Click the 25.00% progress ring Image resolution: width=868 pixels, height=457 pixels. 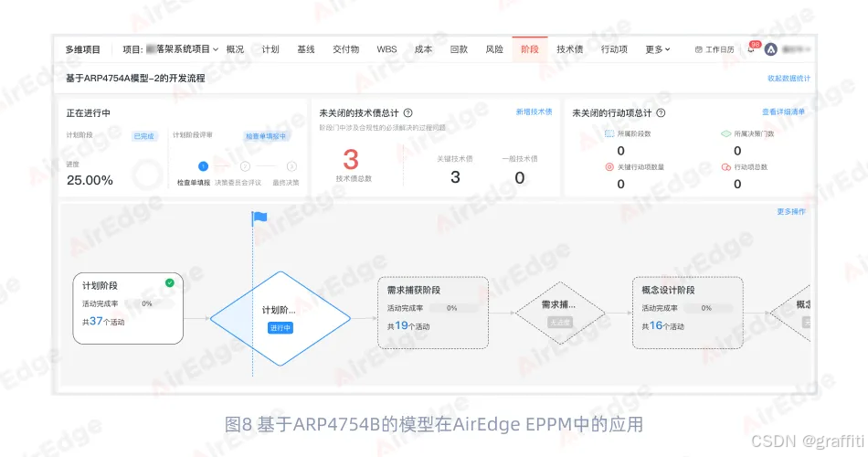pos(147,175)
